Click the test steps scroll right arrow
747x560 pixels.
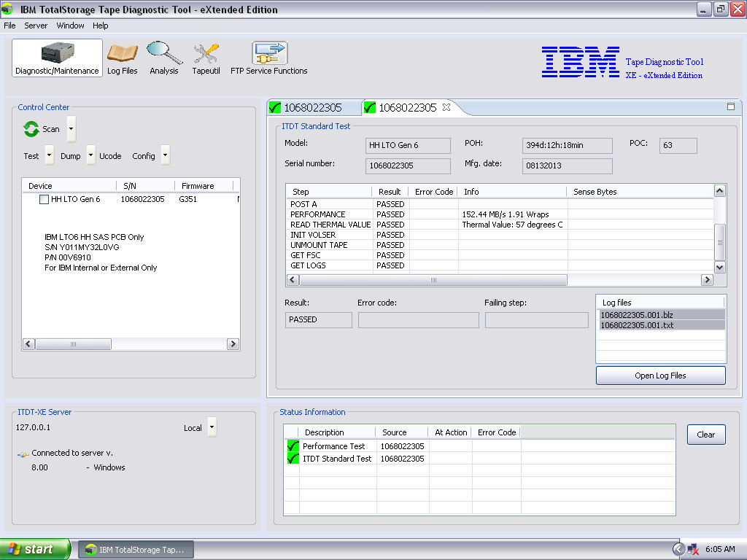(x=707, y=279)
